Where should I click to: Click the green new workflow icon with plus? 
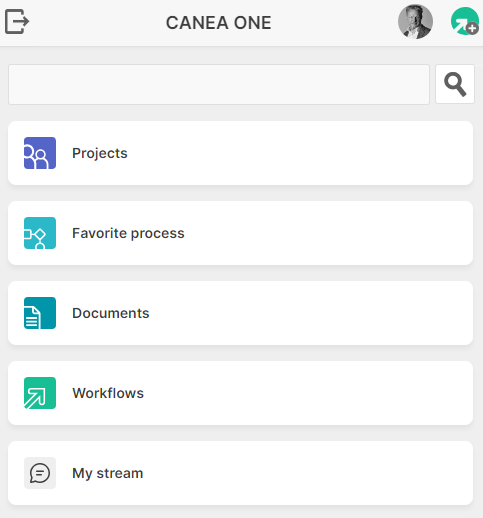pos(465,21)
